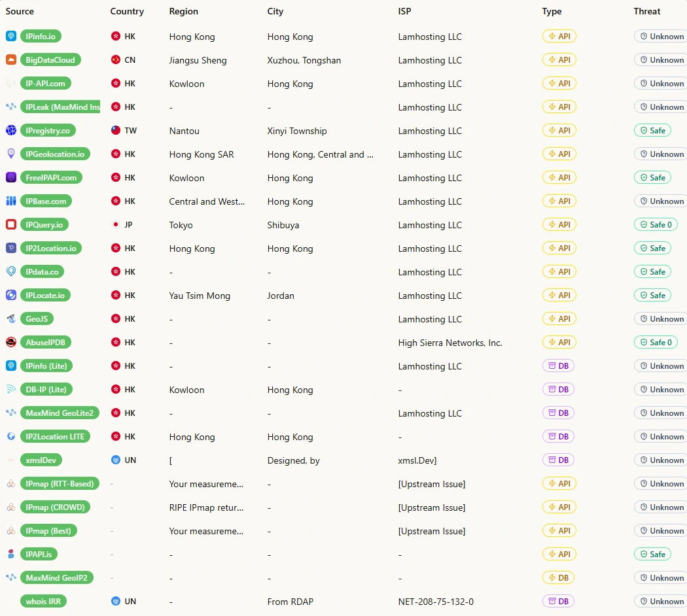Click the IPLocate.io circular icon

tap(11, 295)
